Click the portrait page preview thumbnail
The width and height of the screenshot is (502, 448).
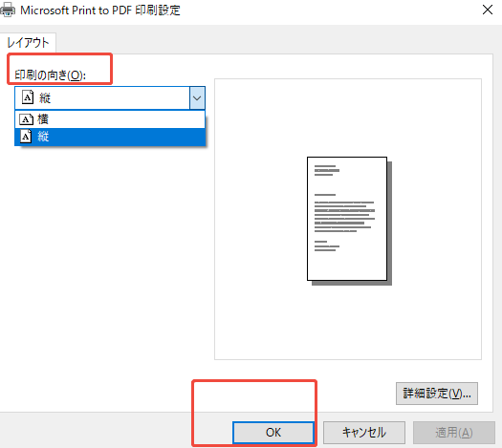pos(349,221)
